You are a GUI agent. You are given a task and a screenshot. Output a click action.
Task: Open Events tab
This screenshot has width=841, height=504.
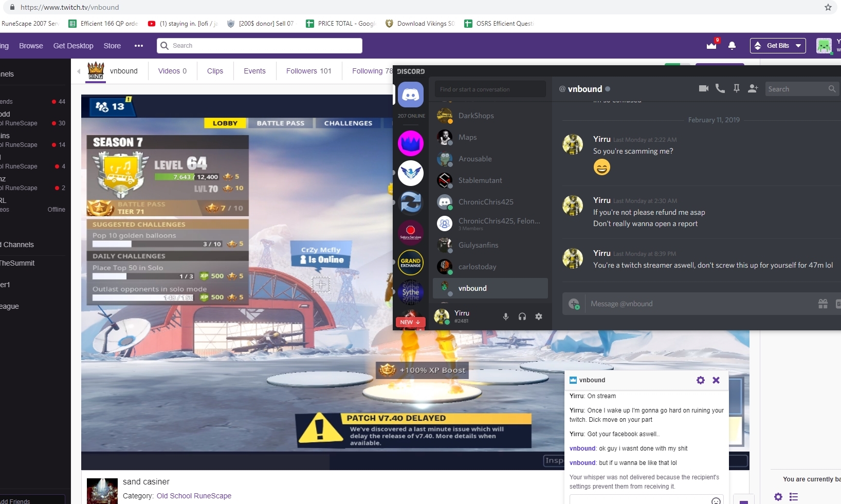254,71
